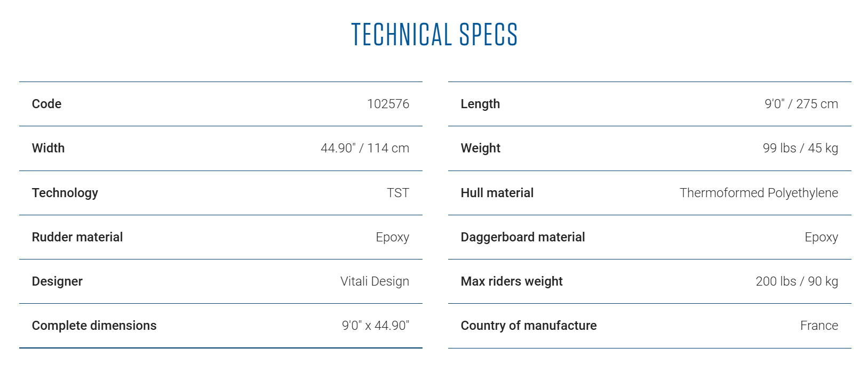The image size is (868, 373).
Task: Click the Technical Specs heading
Action: point(434,35)
